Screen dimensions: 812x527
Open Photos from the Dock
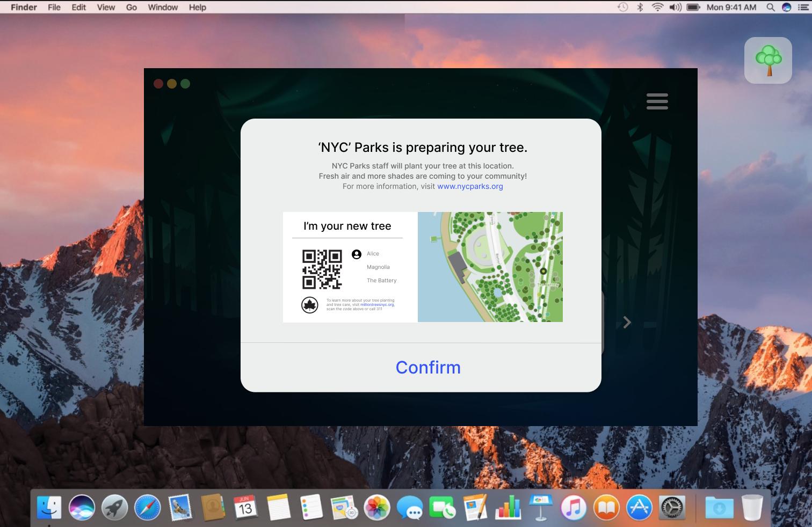tap(377, 507)
